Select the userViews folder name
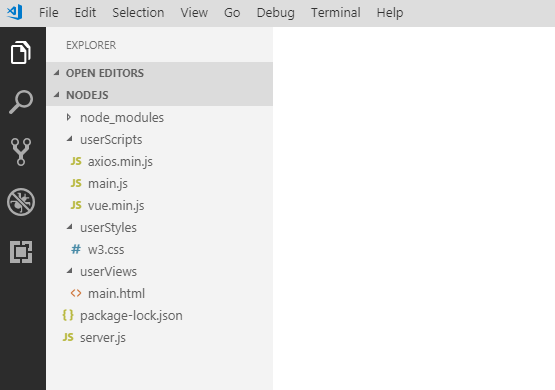Image resolution: width=555 pixels, height=390 pixels. click(x=108, y=271)
